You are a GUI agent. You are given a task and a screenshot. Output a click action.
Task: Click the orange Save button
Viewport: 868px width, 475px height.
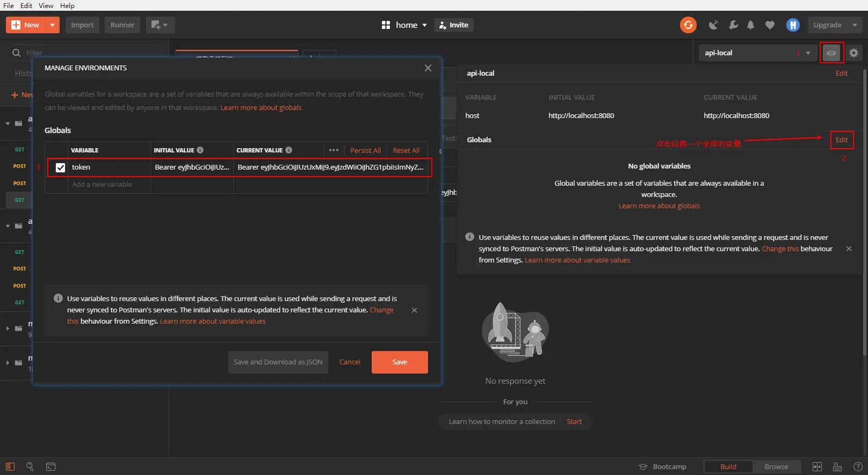tap(400, 362)
